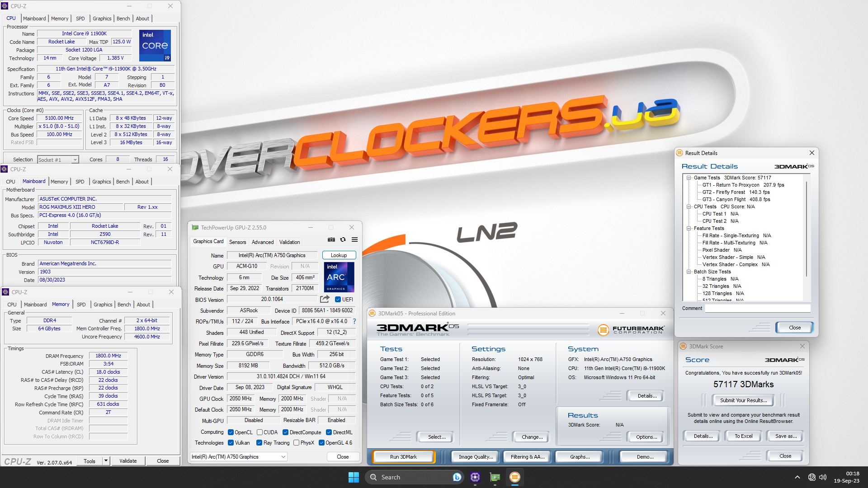
Task: Toggle the OpenCL checkbox
Action: click(231, 432)
